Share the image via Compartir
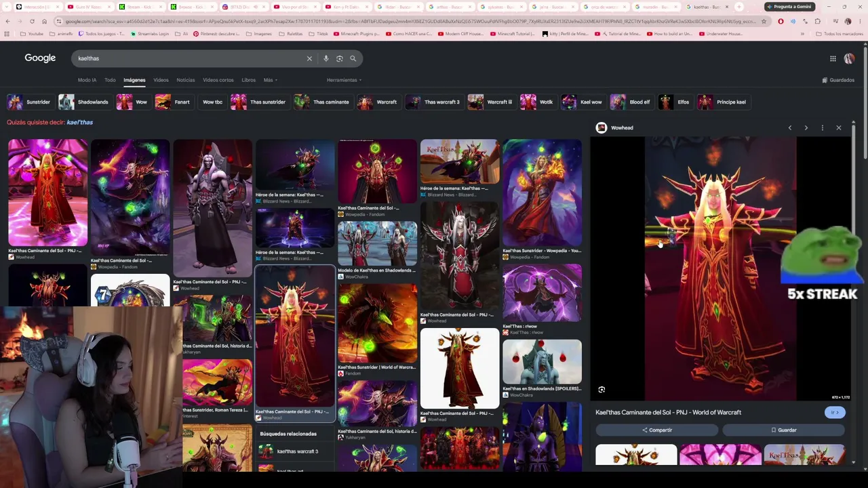Image resolution: width=868 pixels, height=488 pixels. pyautogui.click(x=656, y=430)
